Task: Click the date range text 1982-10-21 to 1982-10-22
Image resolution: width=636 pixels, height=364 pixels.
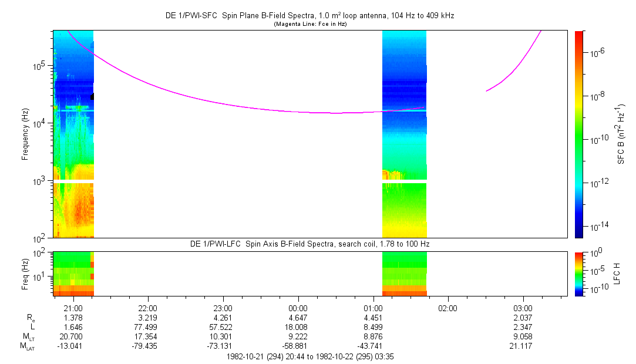Action: point(309,356)
